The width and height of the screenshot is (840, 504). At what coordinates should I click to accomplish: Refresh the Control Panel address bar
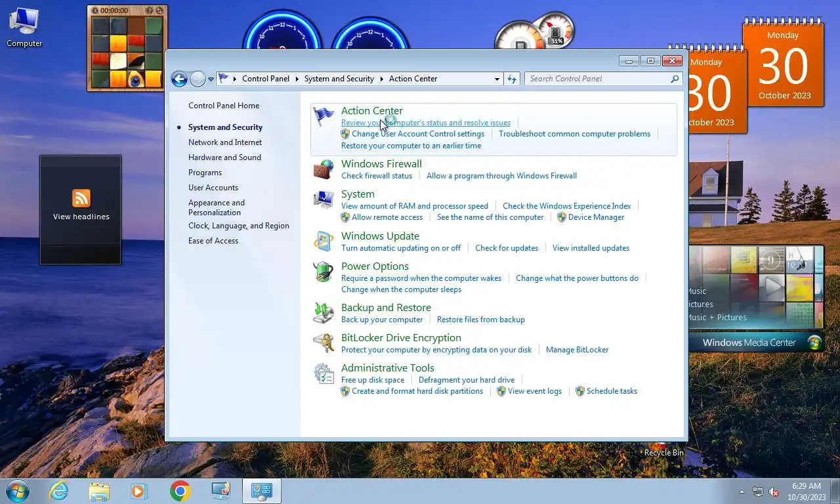[x=512, y=79]
